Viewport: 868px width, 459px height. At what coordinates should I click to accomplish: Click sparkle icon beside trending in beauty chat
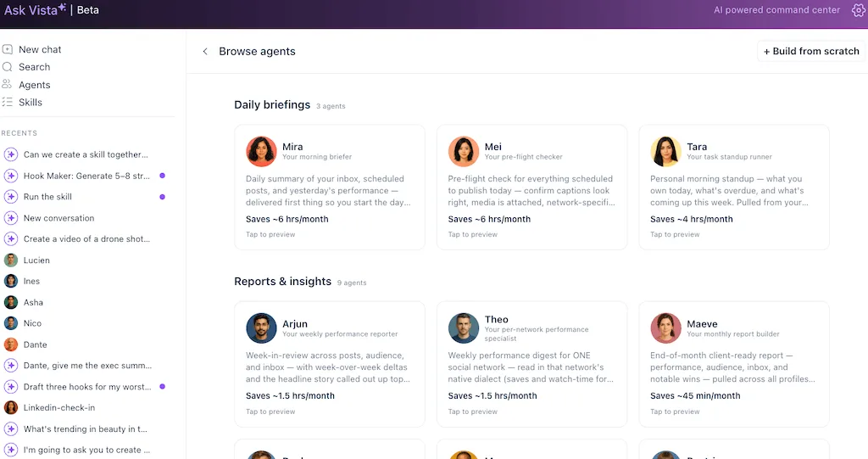[x=10, y=428]
